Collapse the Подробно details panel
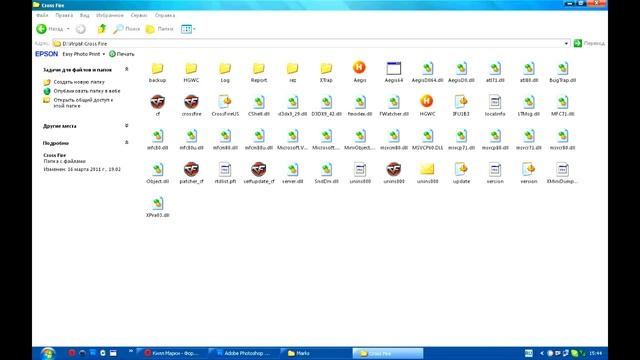 127,142
